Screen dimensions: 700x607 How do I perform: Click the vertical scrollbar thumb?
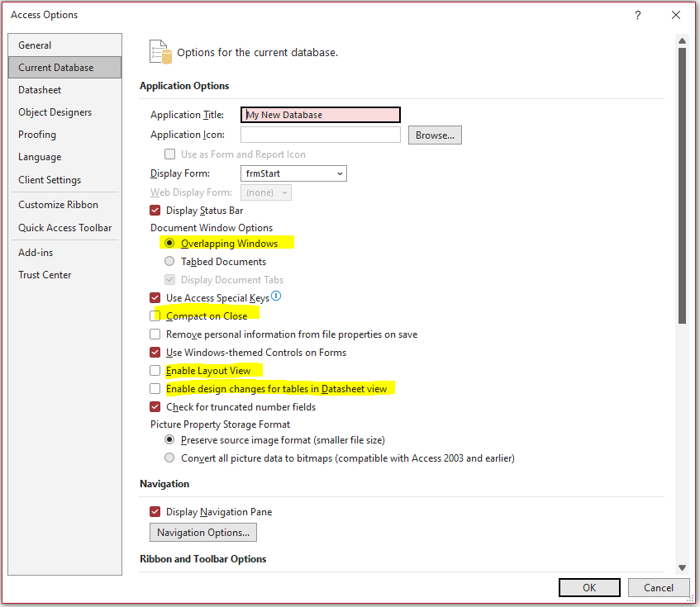tap(682, 186)
